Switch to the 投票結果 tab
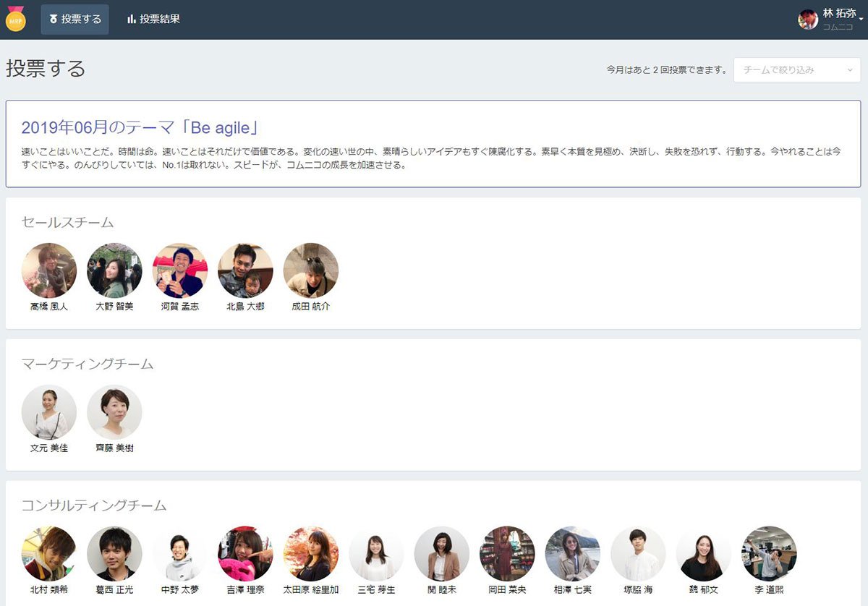Image resolution: width=868 pixels, height=606 pixels. 153,20
